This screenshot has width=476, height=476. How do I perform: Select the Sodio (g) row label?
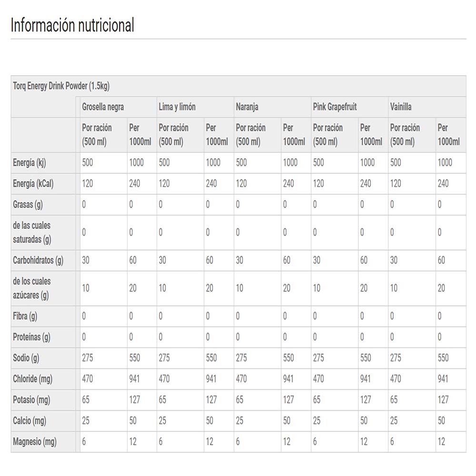point(26,358)
